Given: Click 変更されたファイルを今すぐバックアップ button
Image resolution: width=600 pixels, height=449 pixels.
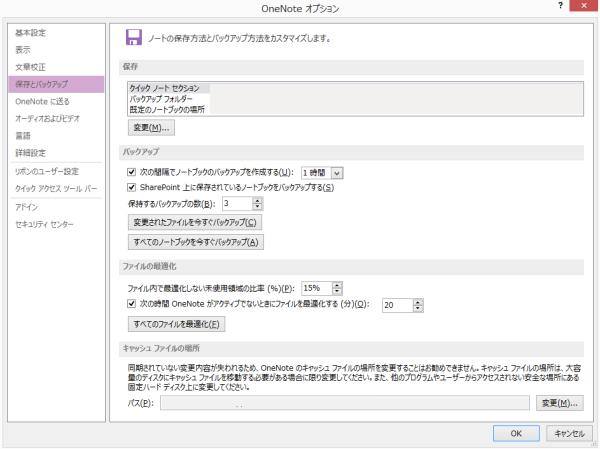Looking at the screenshot, I should click(195, 222).
